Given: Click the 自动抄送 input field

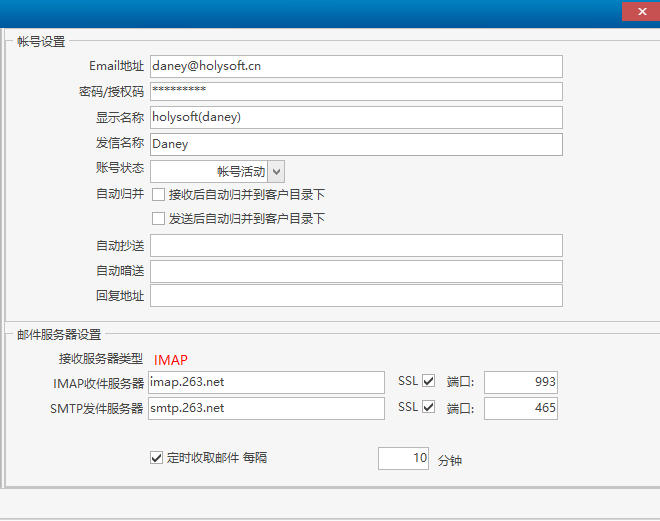Looking at the screenshot, I should 355,246.
